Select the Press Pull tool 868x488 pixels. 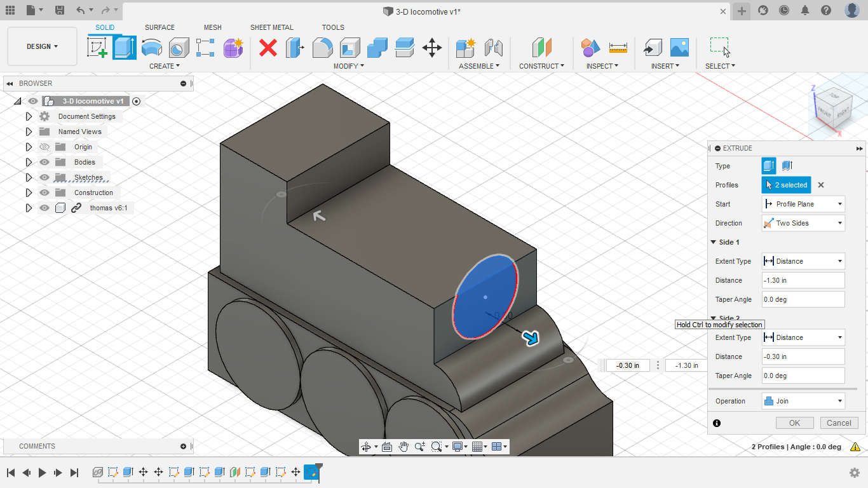(x=295, y=48)
